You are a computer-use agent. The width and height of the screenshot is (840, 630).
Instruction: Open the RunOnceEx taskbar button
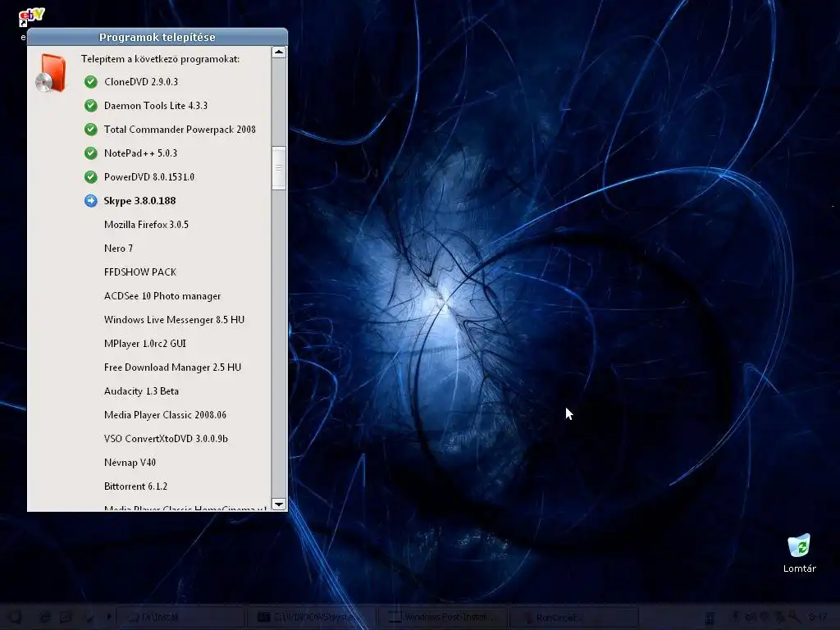pos(573,617)
